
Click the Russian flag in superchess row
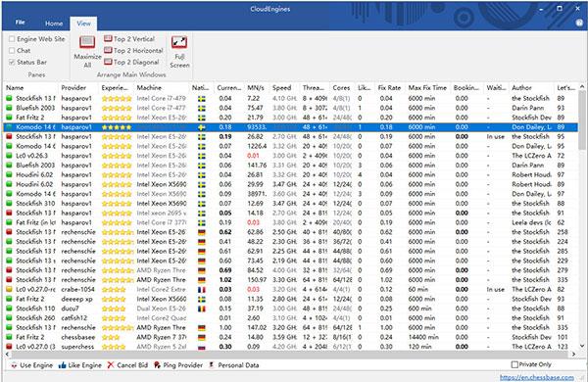point(201,347)
